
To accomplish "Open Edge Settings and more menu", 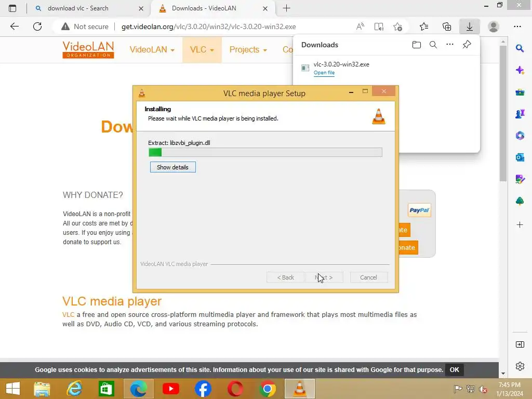I will click(x=517, y=26).
